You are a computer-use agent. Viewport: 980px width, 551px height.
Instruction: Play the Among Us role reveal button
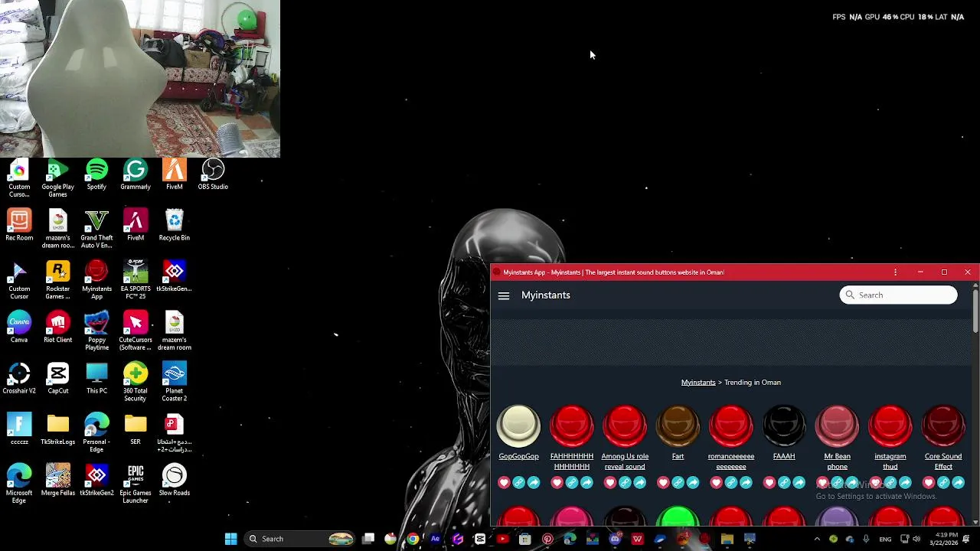pyautogui.click(x=625, y=425)
